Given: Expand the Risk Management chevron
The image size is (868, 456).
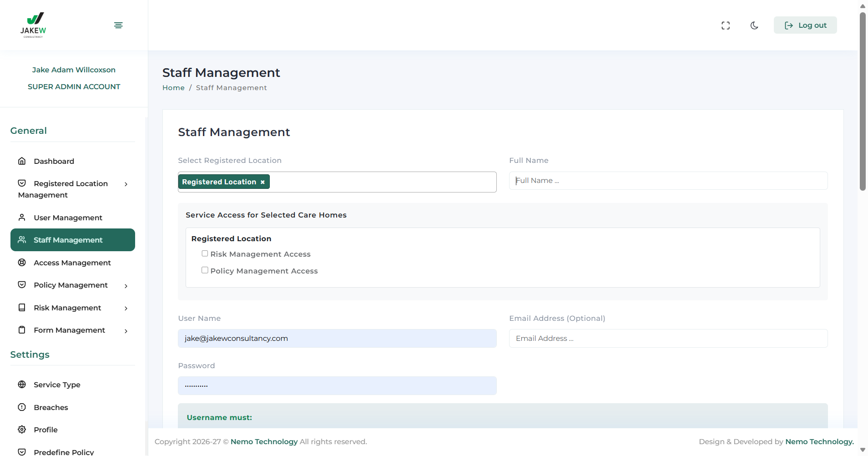Looking at the screenshot, I should (126, 309).
